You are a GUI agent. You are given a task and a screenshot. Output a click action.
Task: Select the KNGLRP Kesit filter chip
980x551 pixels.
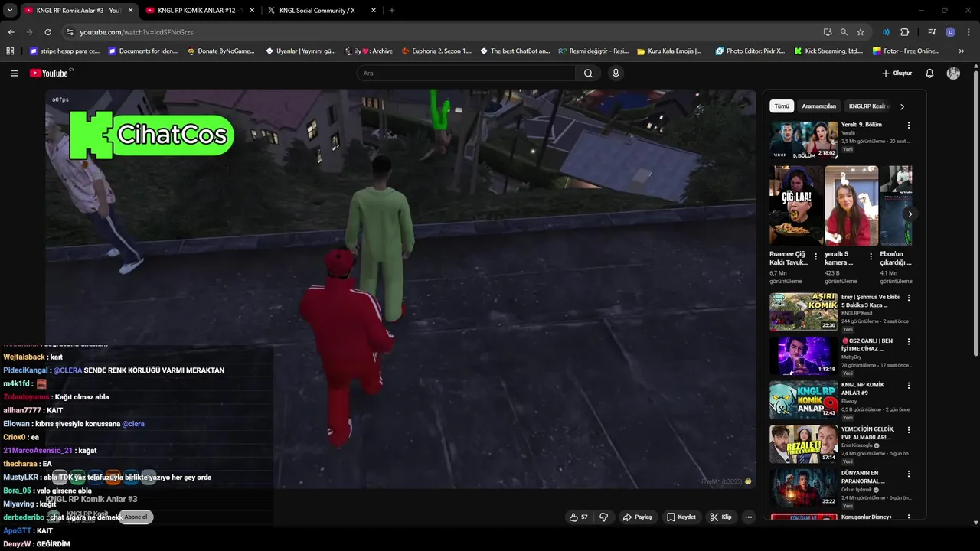point(867,106)
